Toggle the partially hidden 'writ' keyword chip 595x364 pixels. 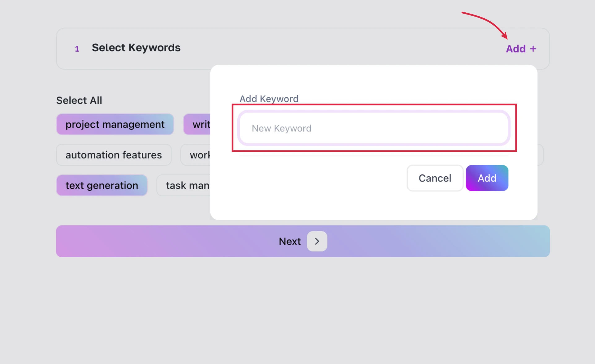[x=198, y=124]
